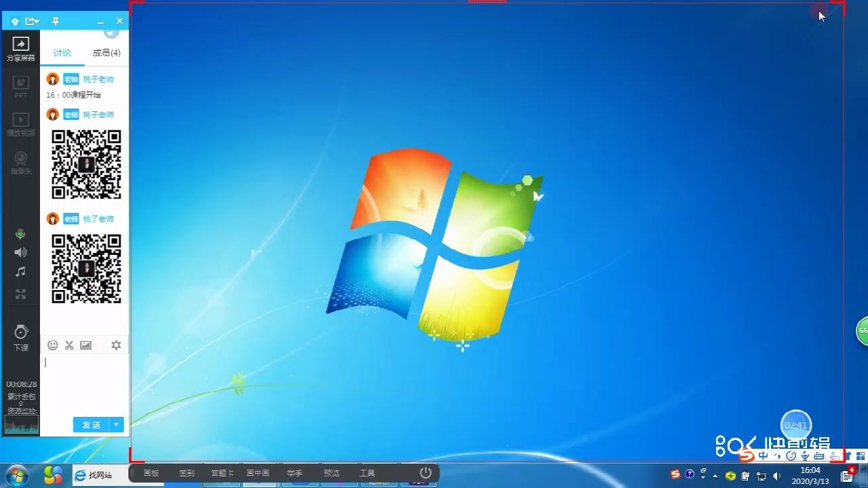The image size is (868, 488).
Task: Click the network connection tray icon
Action: 761,476
